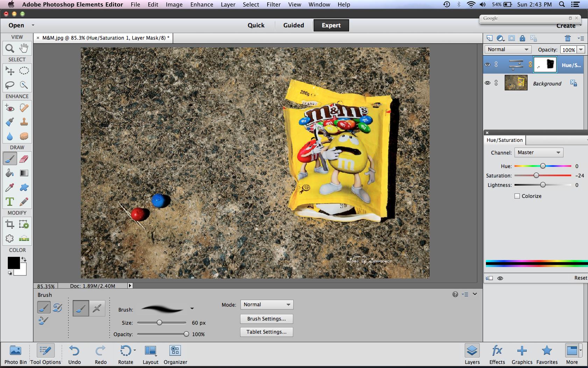Click the delete layer trash icon

[x=567, y=38]
